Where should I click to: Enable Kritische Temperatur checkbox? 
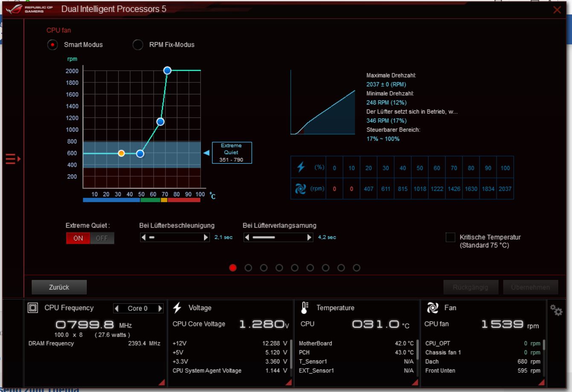[x=450, y=238]
